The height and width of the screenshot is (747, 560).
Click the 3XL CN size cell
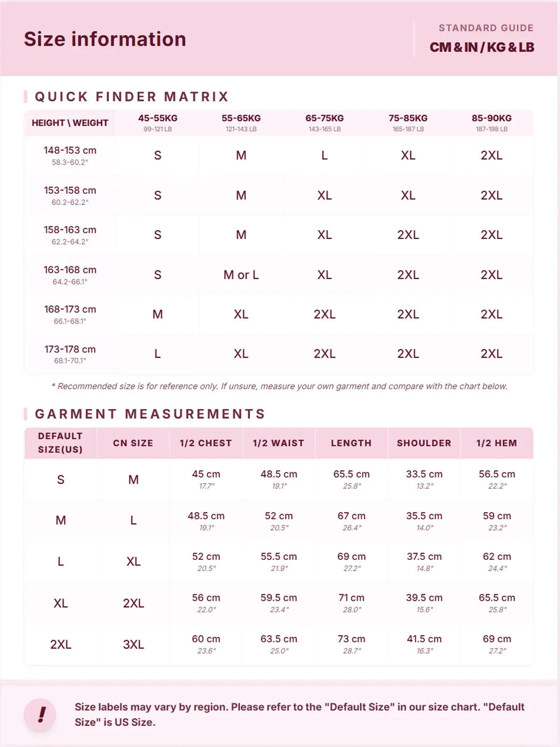click(x=133, y=645)
